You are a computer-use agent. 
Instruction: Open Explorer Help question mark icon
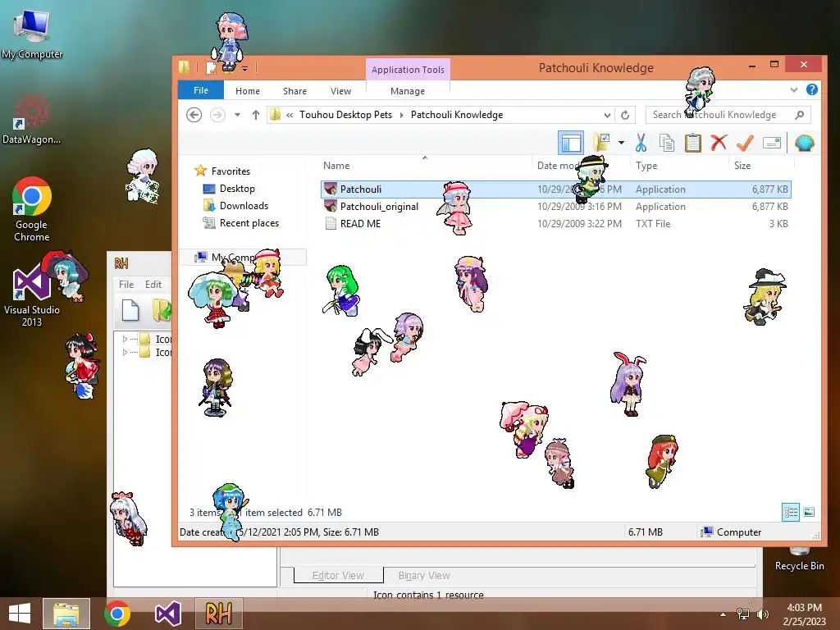click(x=812, y=89)
